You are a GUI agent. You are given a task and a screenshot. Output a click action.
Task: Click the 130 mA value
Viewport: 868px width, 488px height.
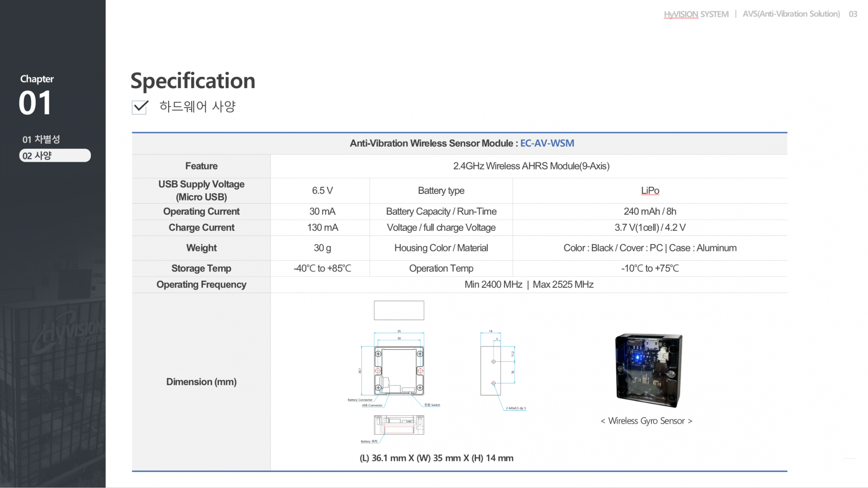click(x=322, y=227)
